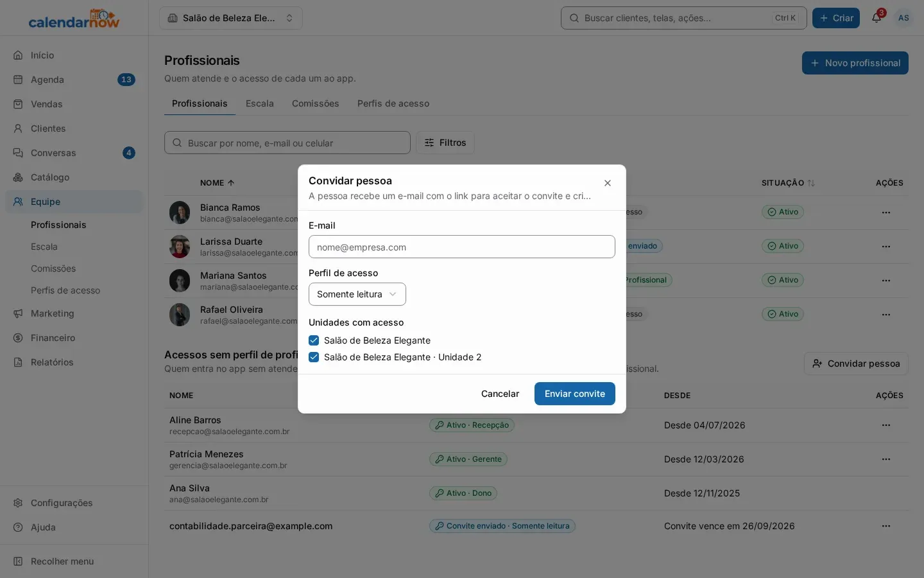Click Cancelar in the dialog
The height and width of the screenshot is (578, 924).
[x=500, y=394]
